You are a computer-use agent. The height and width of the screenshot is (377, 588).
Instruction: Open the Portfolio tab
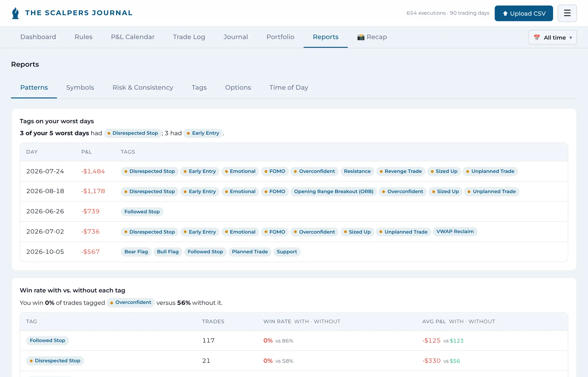point(280,37)
